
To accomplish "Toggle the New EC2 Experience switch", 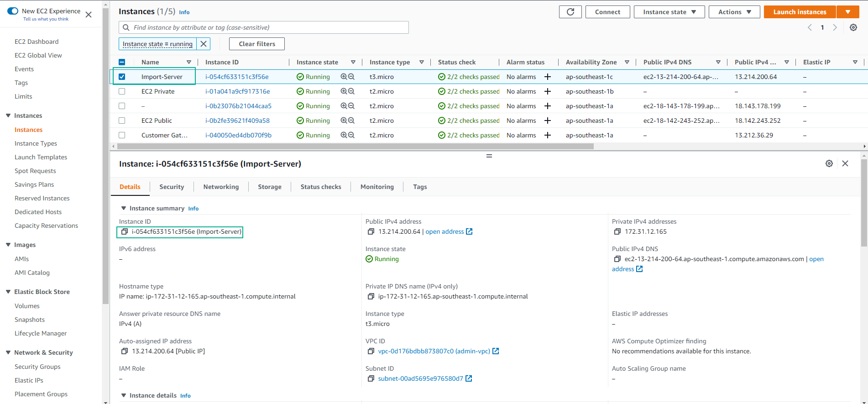I will pyautogui.click(x=13, y=11).
